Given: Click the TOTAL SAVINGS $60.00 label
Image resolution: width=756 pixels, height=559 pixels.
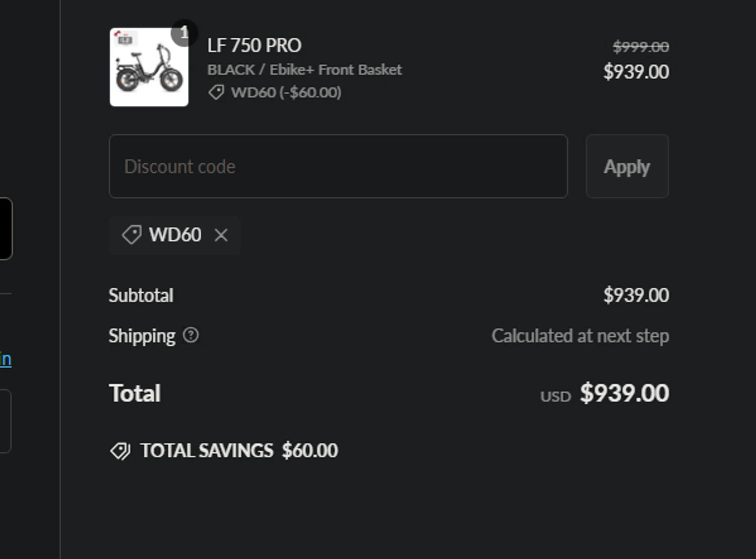Looking at the screenshot, I should 239,451.
